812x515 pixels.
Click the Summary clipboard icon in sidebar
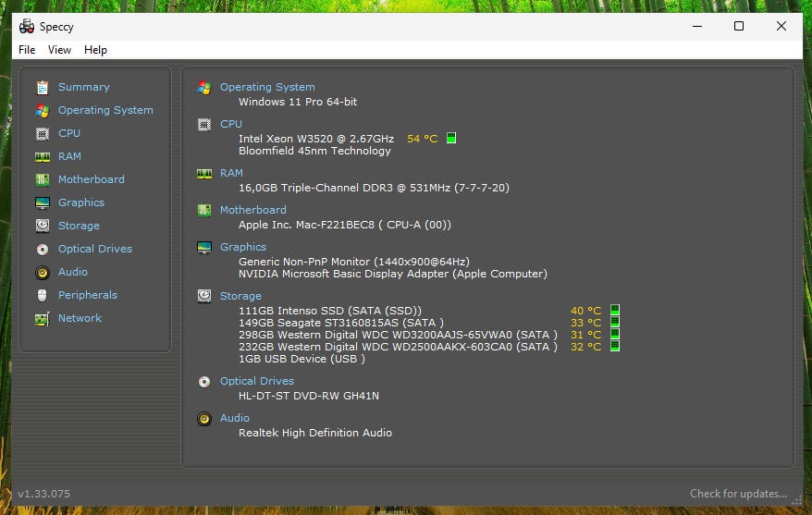point(43,88)
